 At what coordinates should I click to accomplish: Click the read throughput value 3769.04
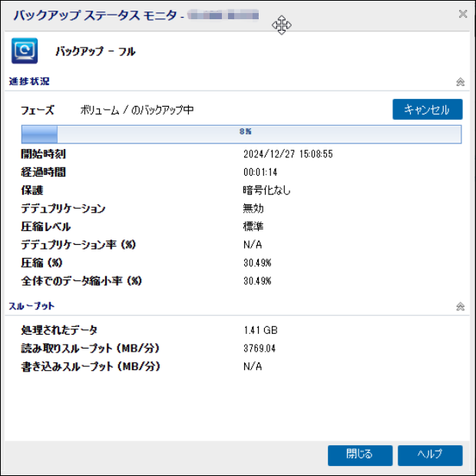(259, 349)
